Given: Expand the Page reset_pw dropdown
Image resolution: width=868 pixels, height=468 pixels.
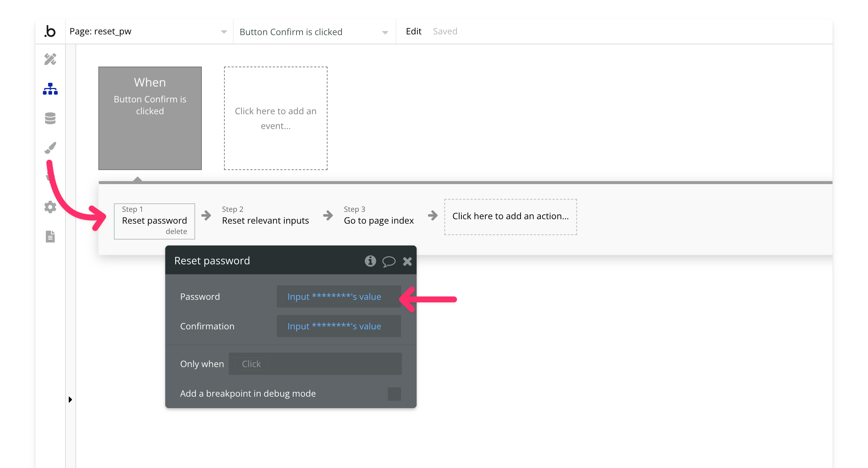Looking at the screenshot, I should coord(224,32).
